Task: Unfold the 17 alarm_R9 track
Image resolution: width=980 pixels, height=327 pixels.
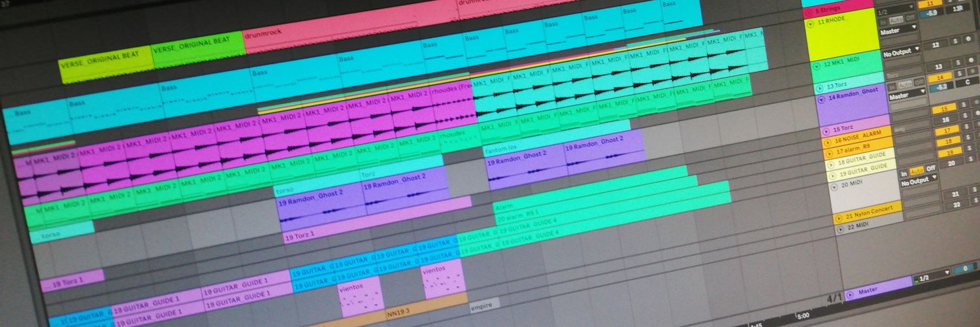Action: (x=829, y=152)
